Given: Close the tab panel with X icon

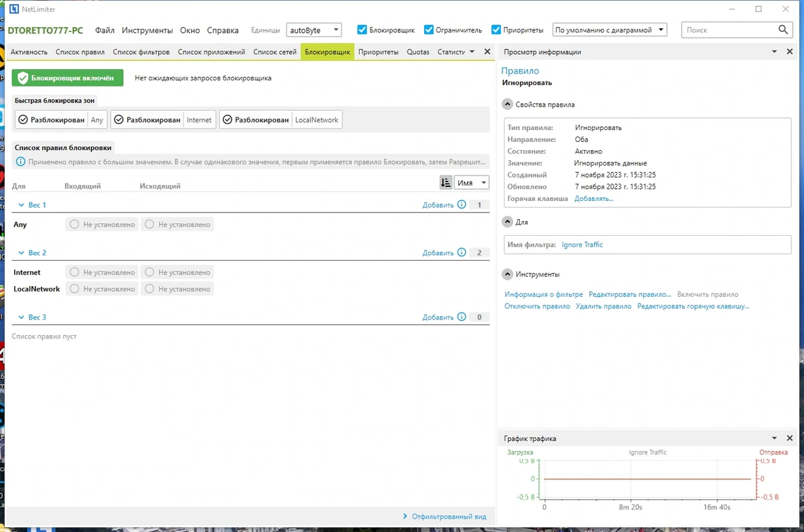Looking at the screenshot, I should [487, 52].
